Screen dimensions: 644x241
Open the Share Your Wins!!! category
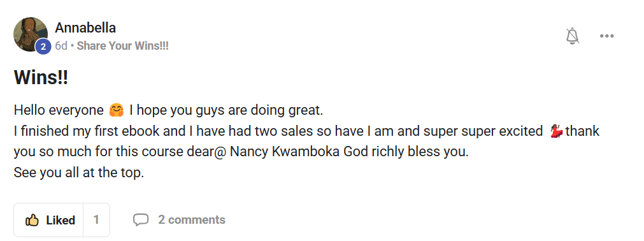pos(123,46)
